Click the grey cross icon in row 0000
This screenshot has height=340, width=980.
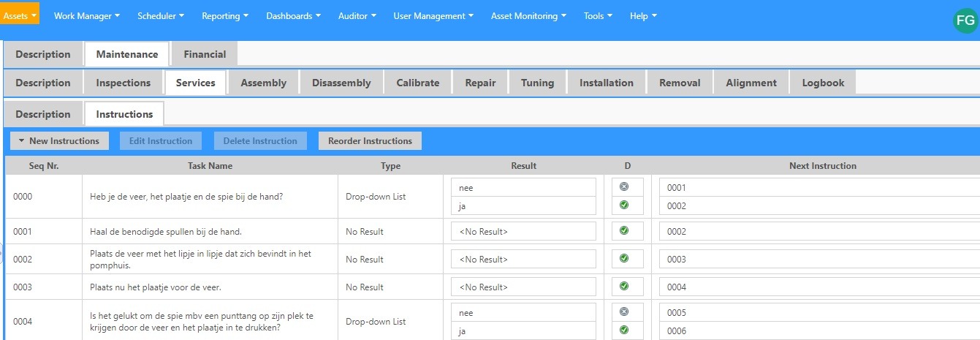(623, 187)
